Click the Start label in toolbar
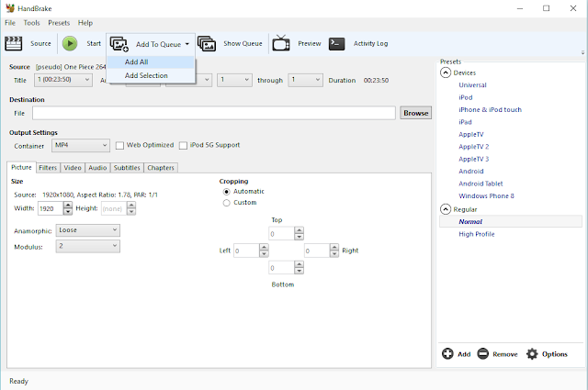Image resolution: width=588 pixels, height=390 pixels. pyautogui.click(x=94, y=43)
